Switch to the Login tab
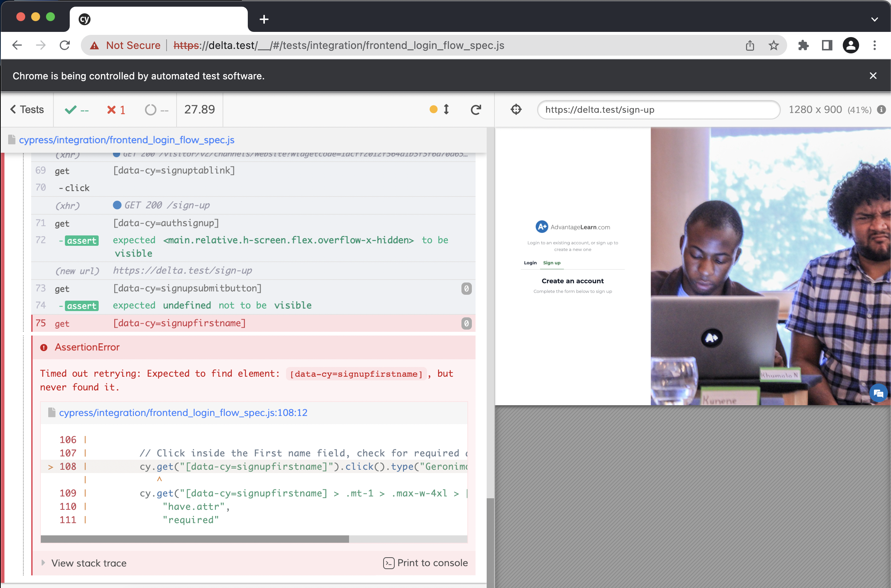Image resolution: width=891 pixels, height=588 pixels. coord(530,263)
